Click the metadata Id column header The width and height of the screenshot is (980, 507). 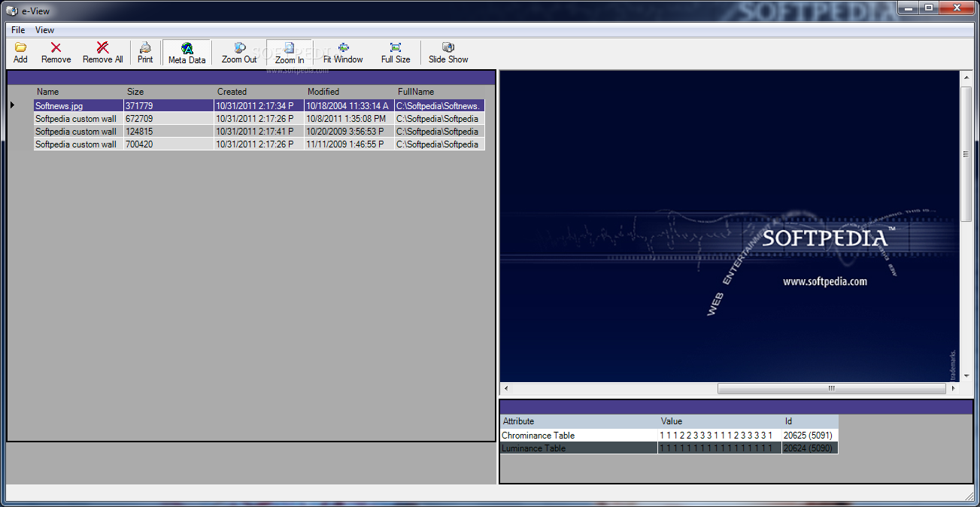click(809, 421)
